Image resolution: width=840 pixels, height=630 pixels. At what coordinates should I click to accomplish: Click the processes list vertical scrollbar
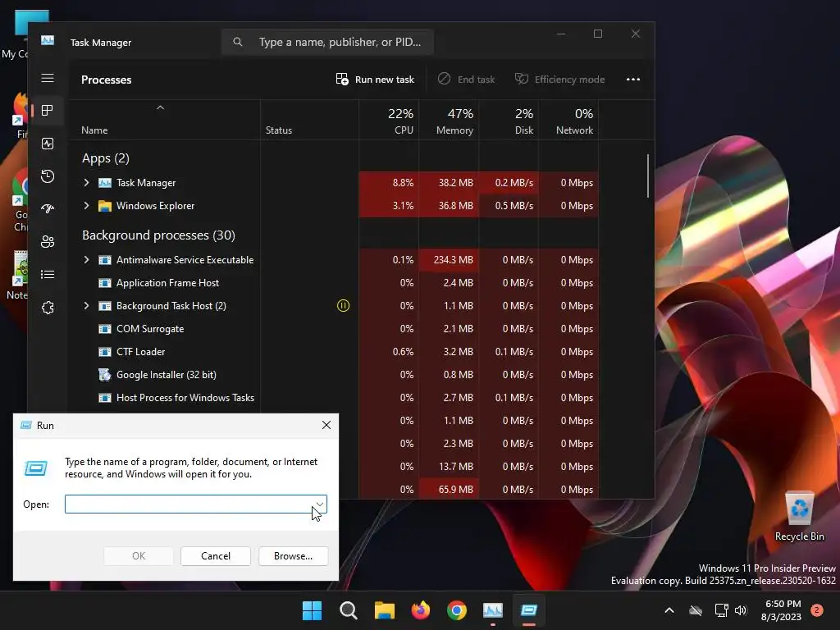tap(648, 176)
